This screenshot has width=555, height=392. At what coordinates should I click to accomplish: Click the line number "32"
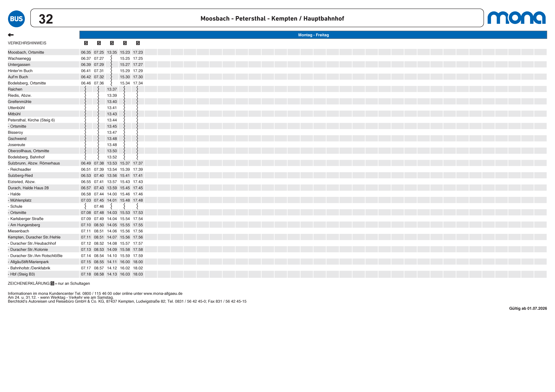(x=46, y=19)
